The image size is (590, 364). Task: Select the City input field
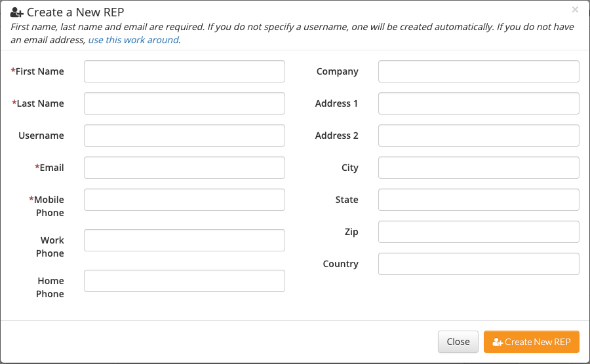tap(479, 168)
